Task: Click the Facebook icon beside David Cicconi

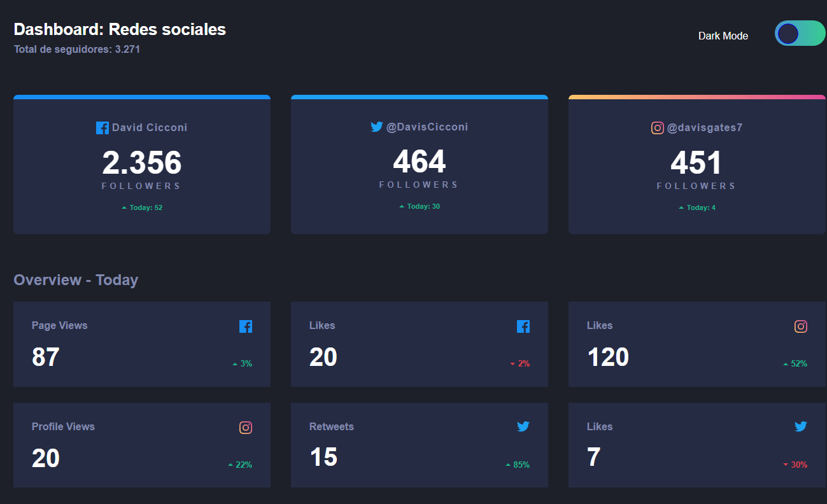Action: tap(102, 127)
